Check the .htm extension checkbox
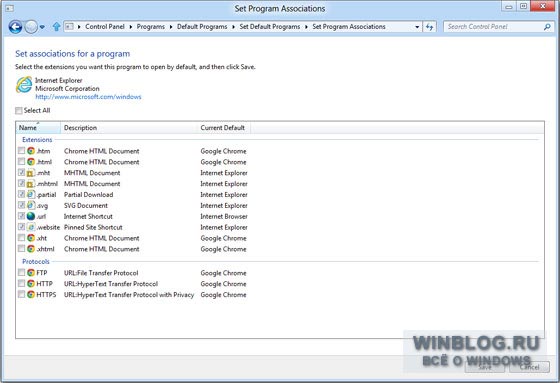Screen dimensions: 560x383 coord(21,151)
